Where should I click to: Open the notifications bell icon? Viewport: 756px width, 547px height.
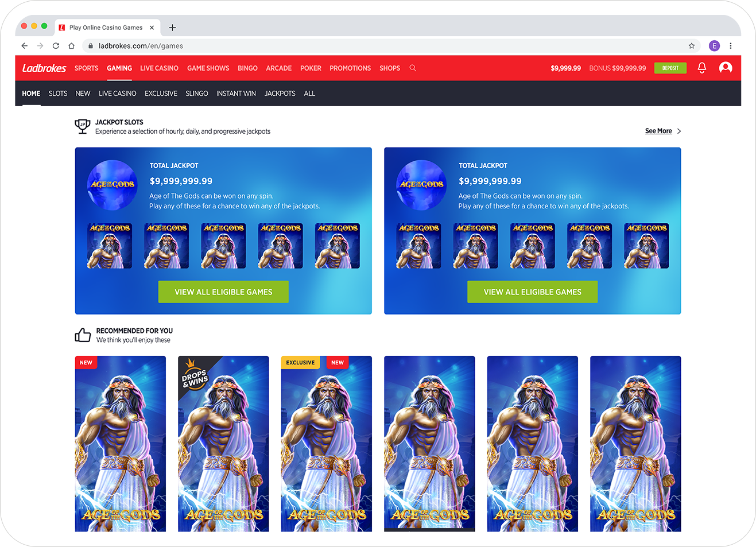701,68
